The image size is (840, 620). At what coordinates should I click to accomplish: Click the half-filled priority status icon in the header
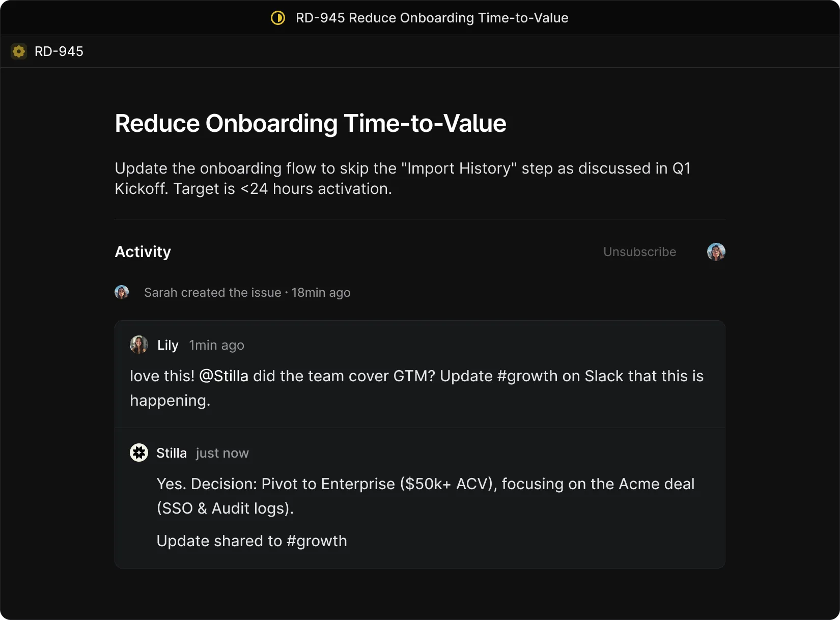278,18
